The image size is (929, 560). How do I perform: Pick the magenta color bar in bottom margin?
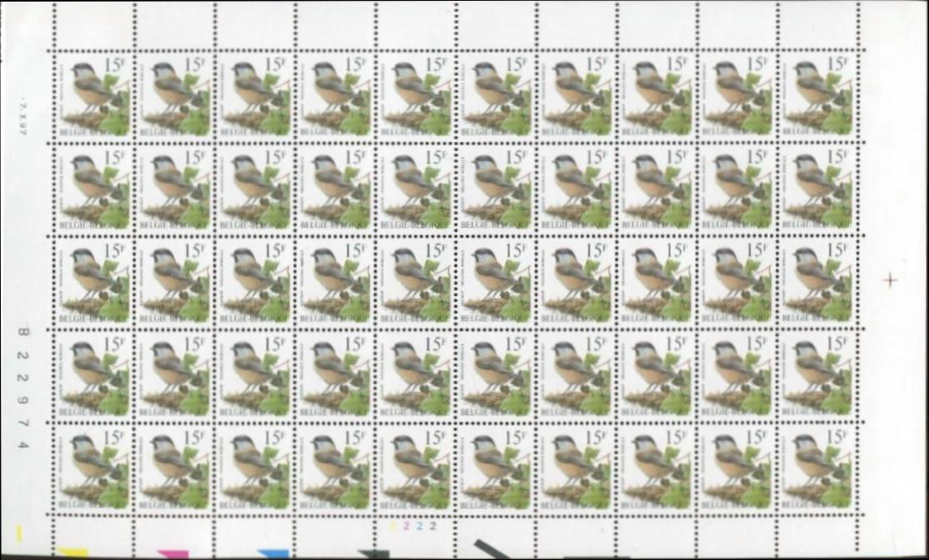[173, 555]
